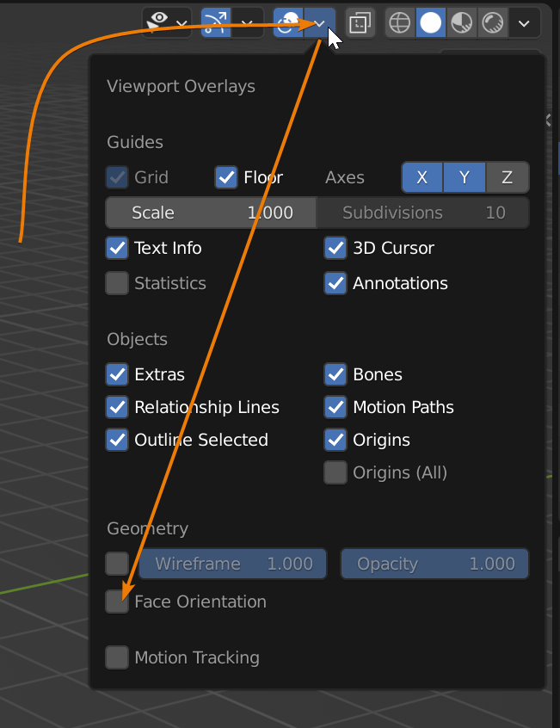
Task: Enable the Face Orientation checkbox
Action: pos(117,602)
